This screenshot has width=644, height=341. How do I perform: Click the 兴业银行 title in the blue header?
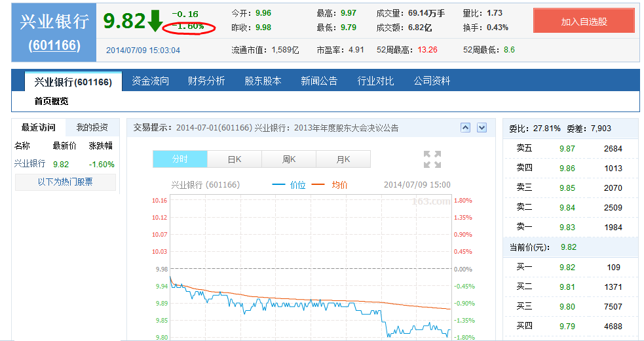tap(54, 22)
